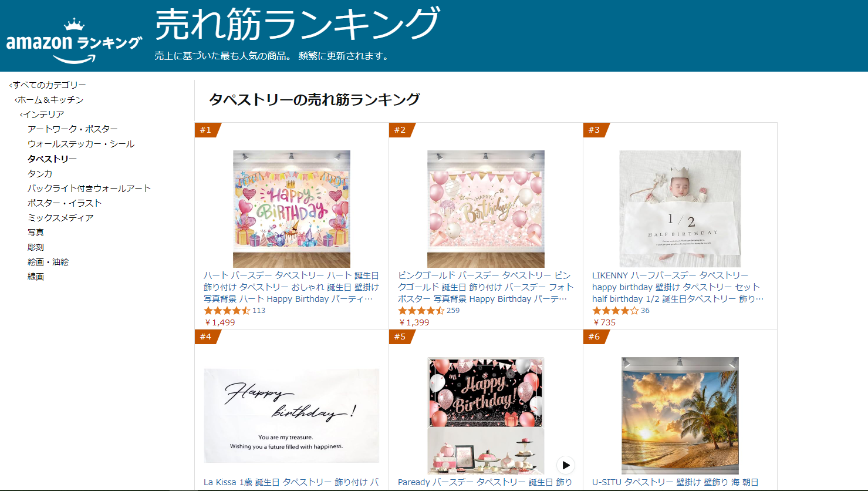The image size is (868, 491).
Task: Go back to すべてのカテゴリー
Action: 48,85
